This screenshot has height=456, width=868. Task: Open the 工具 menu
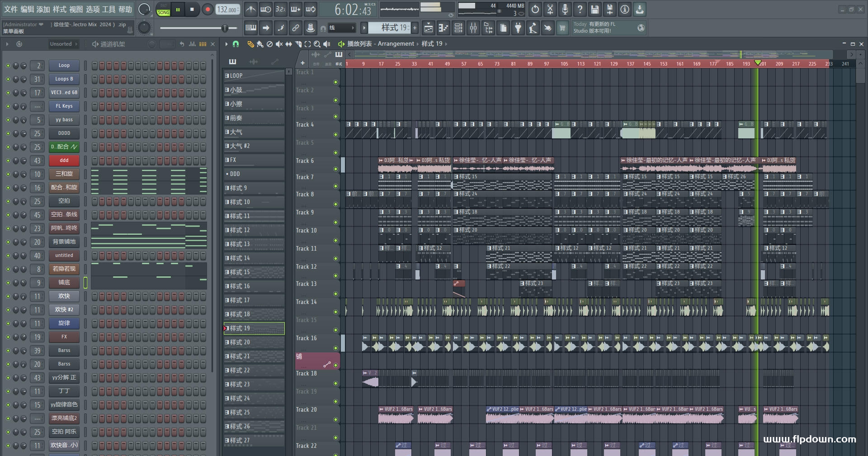coord(108,9)
